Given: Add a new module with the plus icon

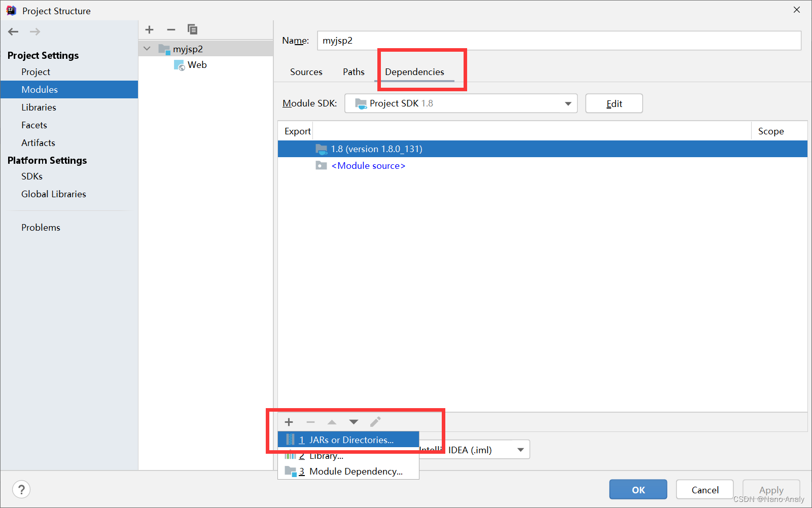Looking at the screenshot, I should 149,29.
